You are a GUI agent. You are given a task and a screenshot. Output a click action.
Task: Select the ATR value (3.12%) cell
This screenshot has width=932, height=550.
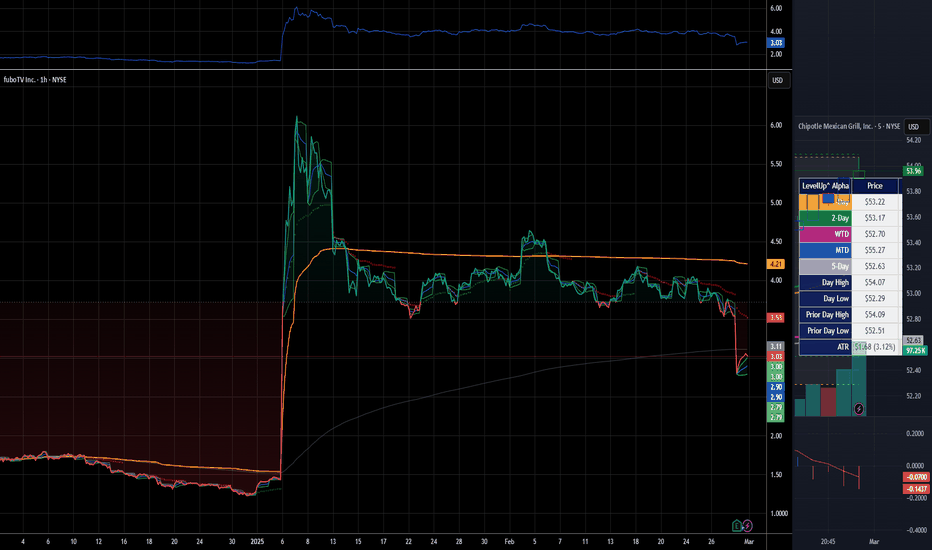[876, 347]
